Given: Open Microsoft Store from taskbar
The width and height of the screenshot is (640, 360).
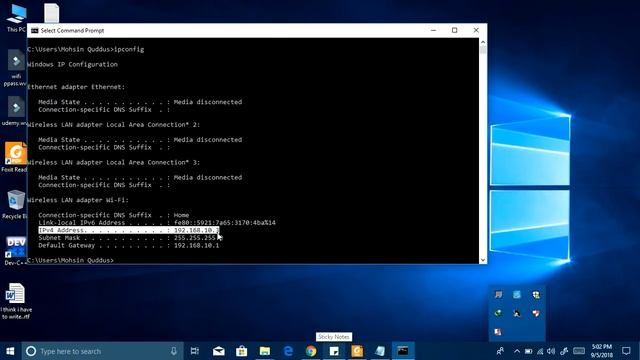Looking at the screenshot, I should 242,351.
